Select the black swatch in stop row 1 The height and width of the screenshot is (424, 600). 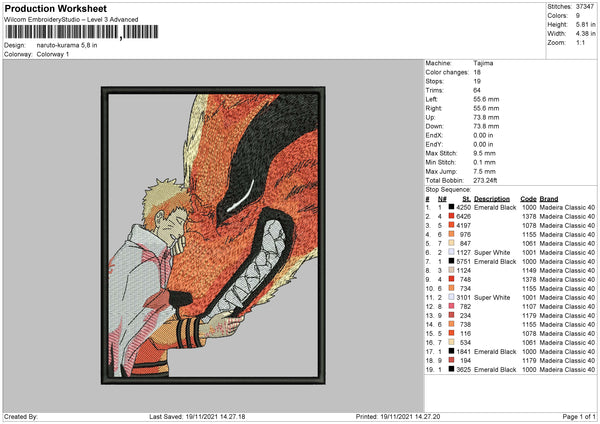[451, 207]
